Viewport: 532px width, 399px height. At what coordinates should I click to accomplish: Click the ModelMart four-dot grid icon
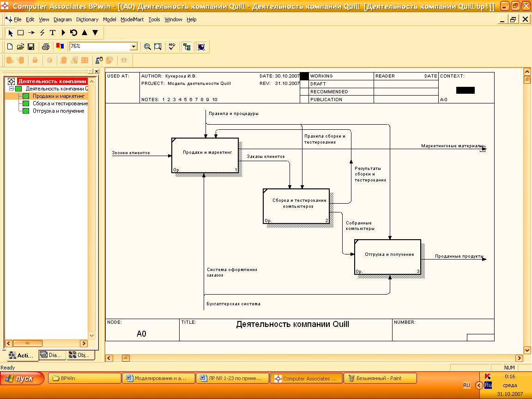(x=85, y=60)
